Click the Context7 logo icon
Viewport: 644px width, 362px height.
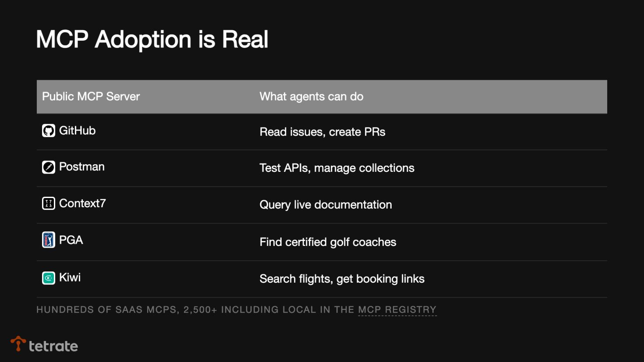point(49,203)
